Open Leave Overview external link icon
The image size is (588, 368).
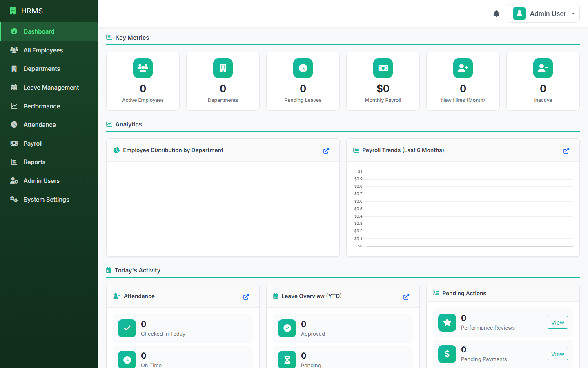pos(406,297)
